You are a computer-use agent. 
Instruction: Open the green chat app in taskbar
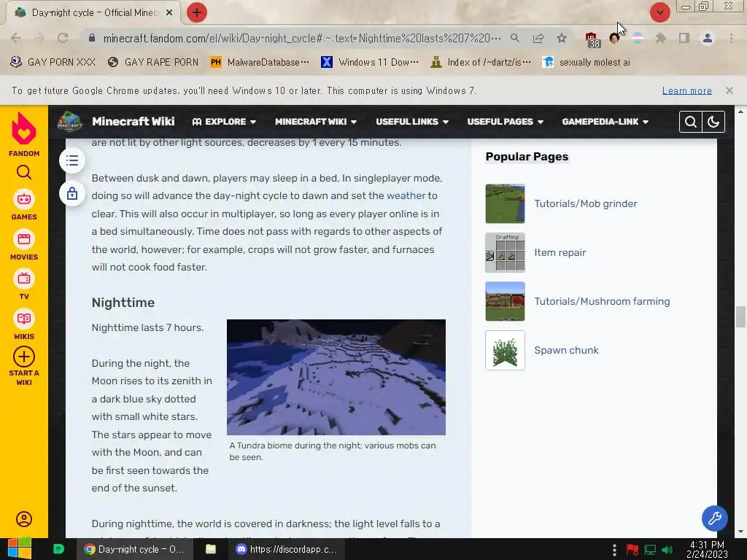click(x=58, y=549)
